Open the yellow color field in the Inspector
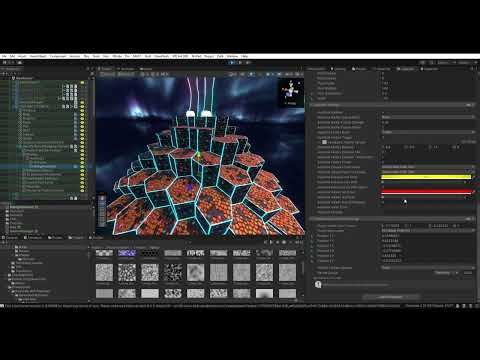480x360 pixels. [x=426, y=177]
